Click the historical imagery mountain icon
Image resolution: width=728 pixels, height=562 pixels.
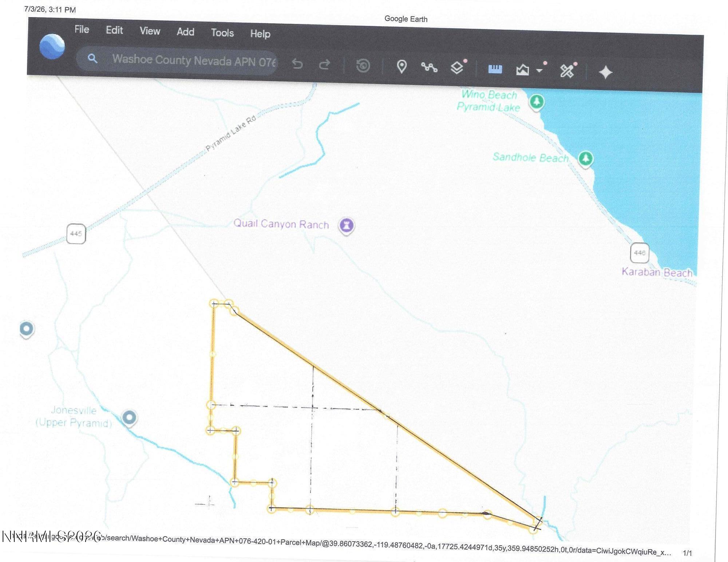(x=522, y=70)
